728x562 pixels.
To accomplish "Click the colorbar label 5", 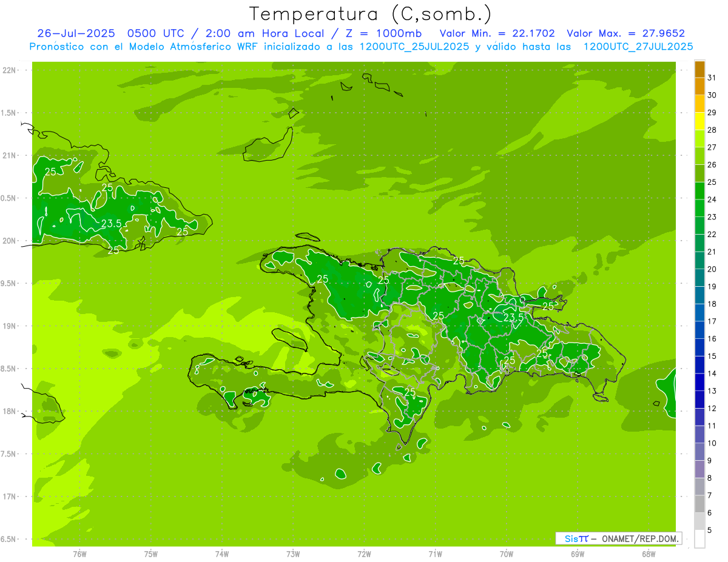I will (710, 530).
